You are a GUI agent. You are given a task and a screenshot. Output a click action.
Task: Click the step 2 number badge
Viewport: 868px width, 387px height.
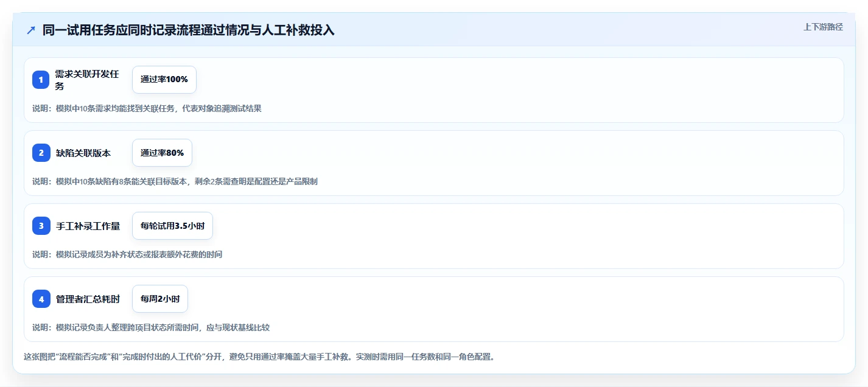(41, 153)
